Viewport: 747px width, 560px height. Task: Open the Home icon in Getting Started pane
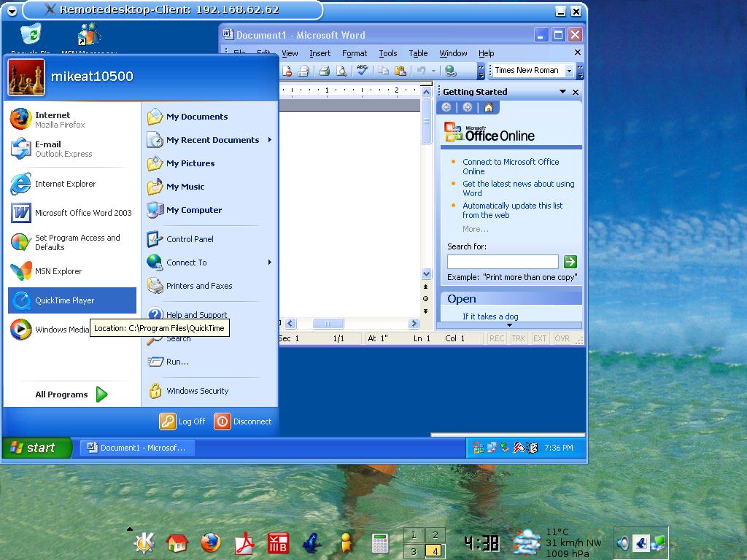[x=489, y=107]
